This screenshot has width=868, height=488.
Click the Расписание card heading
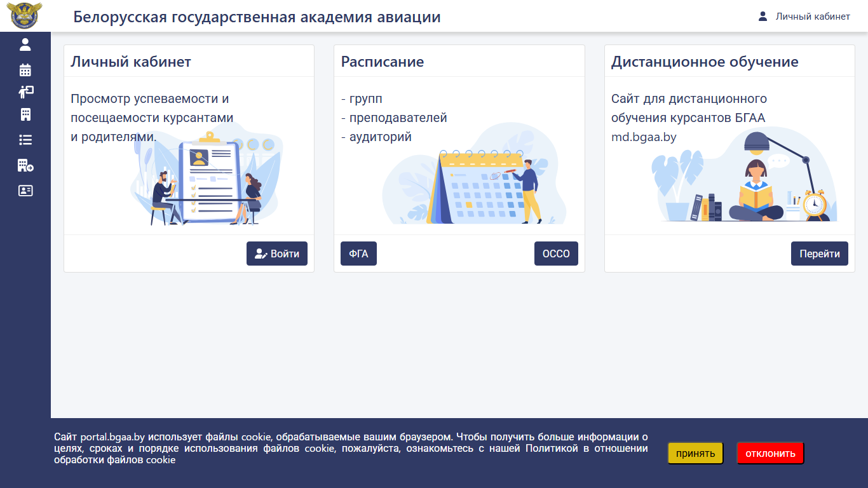383,62
